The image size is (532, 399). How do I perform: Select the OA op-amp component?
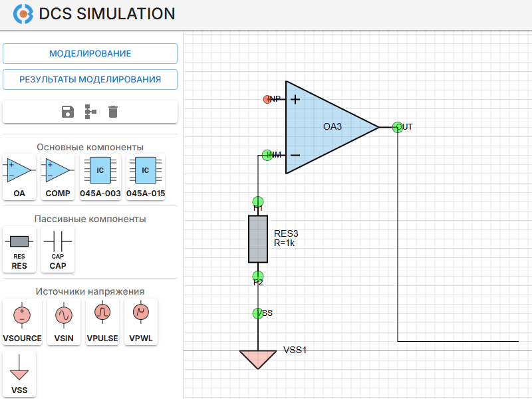pos(19,177)
